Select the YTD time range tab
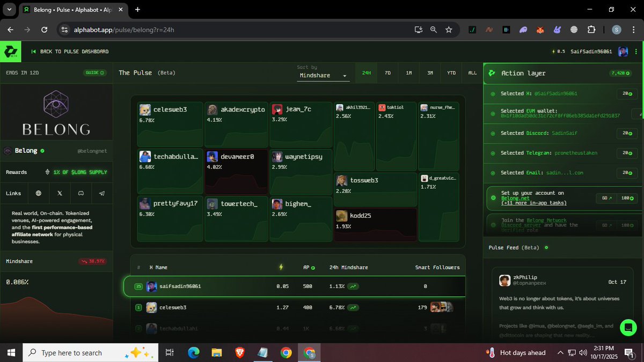The image size is (644, 362). (x=451, y=72)
